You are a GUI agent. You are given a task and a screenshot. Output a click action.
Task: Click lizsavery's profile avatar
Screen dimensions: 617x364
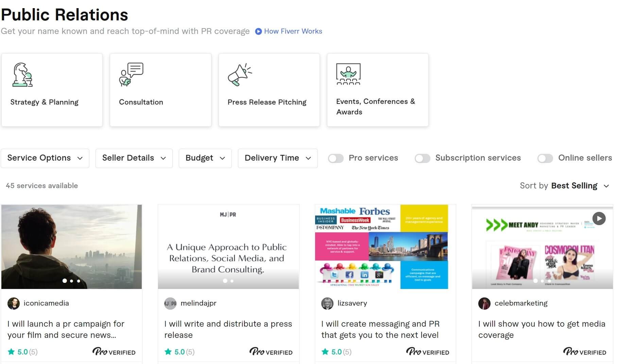pos(327,303)
